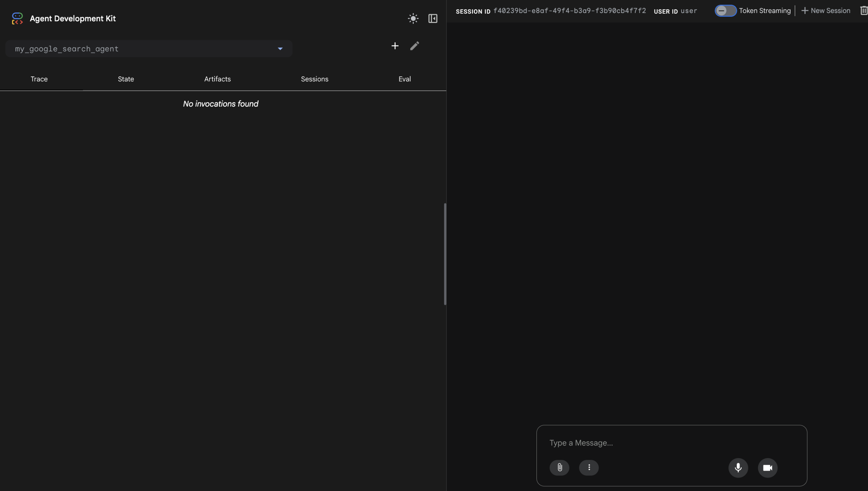Switch to the State tab

125,79
